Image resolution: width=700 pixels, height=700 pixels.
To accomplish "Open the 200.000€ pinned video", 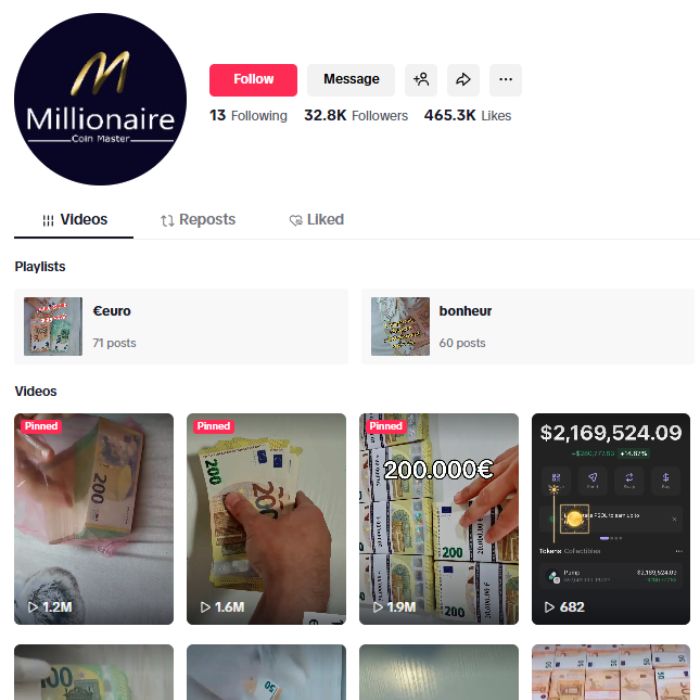I will [x=439, y=519].
